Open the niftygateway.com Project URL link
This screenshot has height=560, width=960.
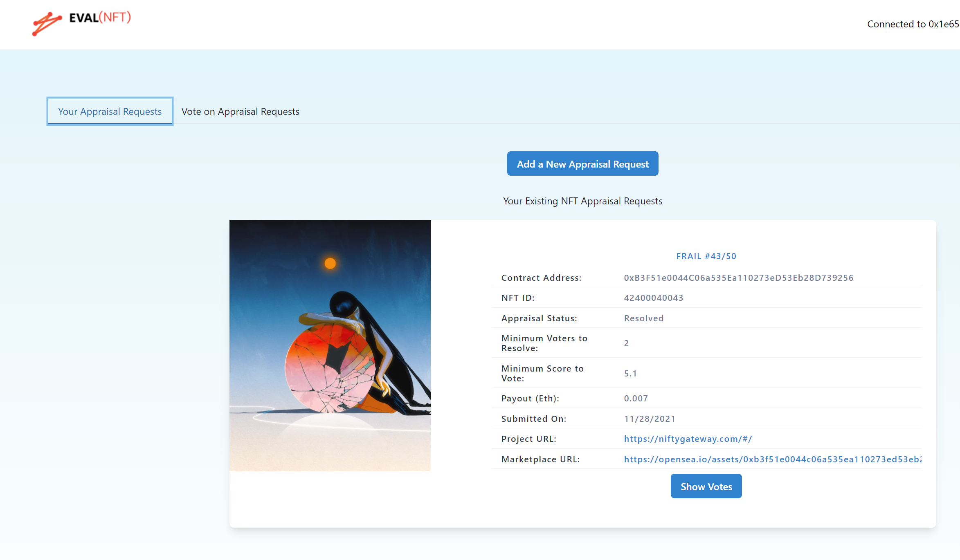tap(688, 439)
